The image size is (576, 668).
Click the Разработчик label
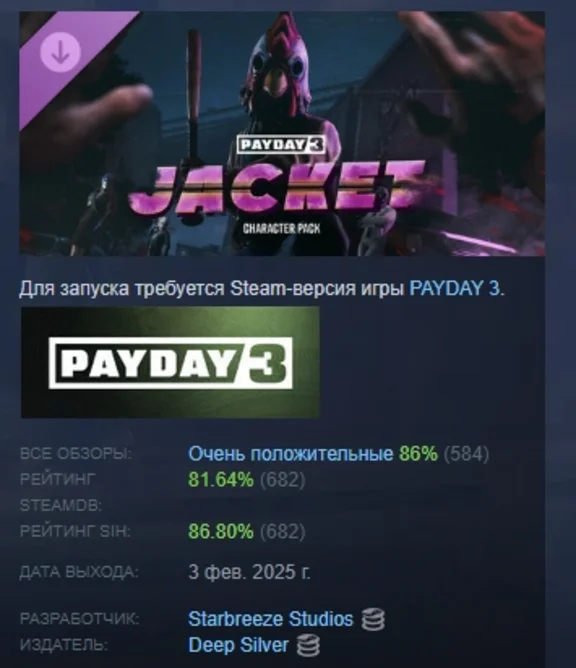79,619
